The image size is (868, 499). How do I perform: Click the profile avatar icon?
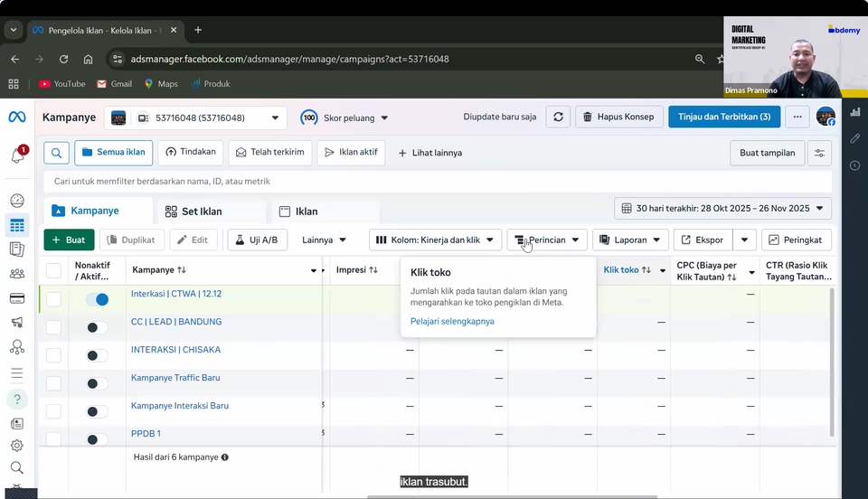point(826,117)
